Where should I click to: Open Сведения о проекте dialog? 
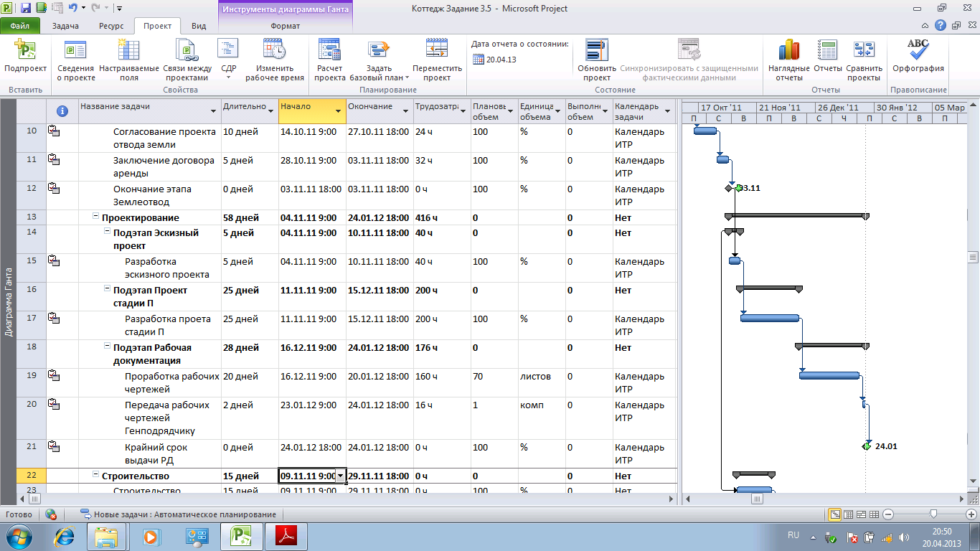tap(76, 60)
